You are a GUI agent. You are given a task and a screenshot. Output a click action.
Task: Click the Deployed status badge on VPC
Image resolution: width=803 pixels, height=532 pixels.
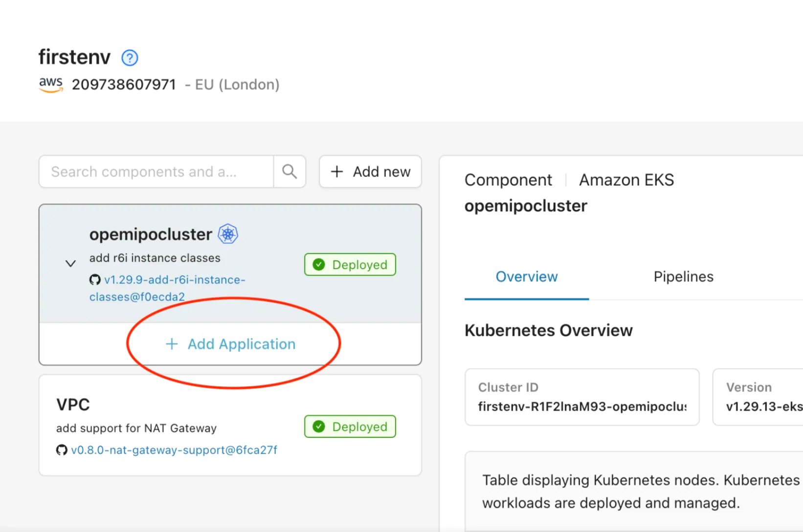[x=350, y=427]
